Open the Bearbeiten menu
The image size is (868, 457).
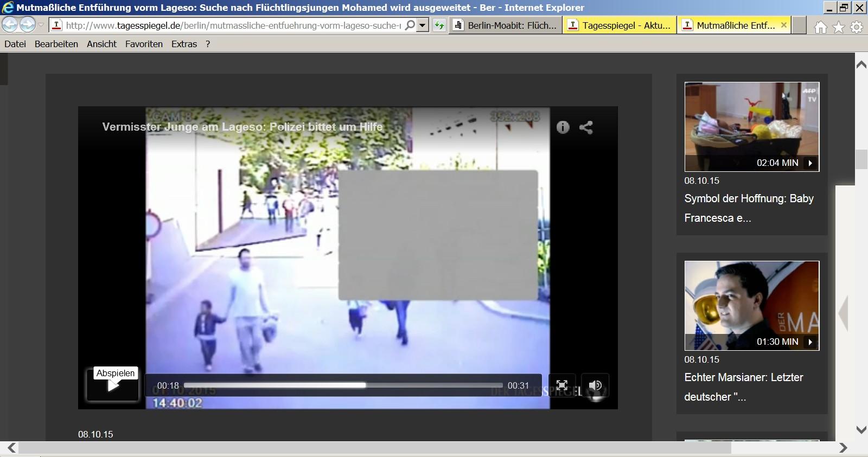tap(56, 44)
